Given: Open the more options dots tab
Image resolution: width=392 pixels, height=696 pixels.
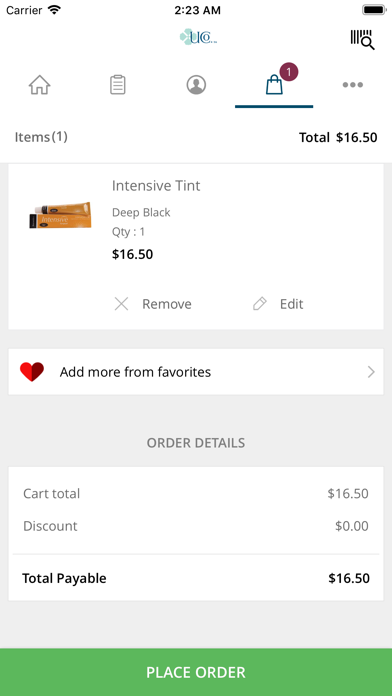Looking at the screenshot, I should pos(352,85).
